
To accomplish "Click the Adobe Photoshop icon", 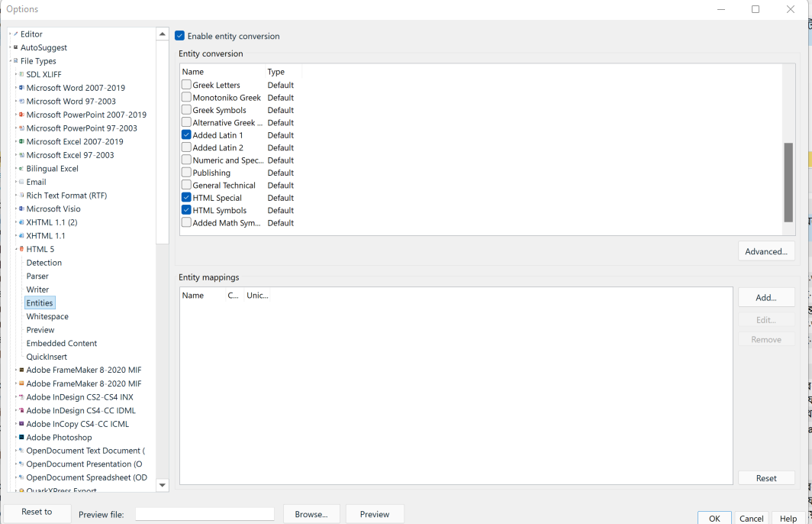I will click(21, 438).
